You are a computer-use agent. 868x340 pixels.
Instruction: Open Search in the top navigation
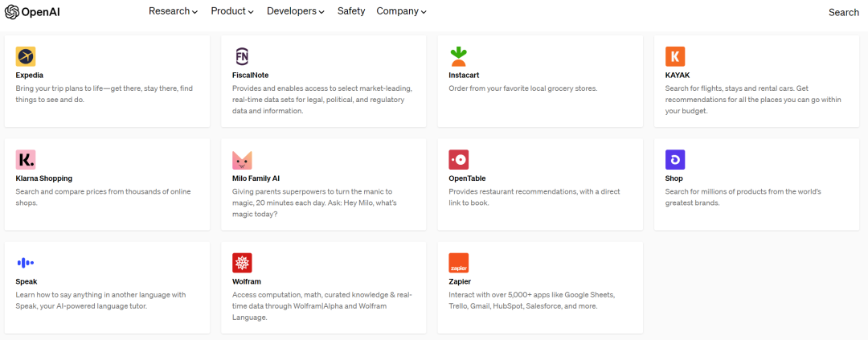(x=844, y=12)
